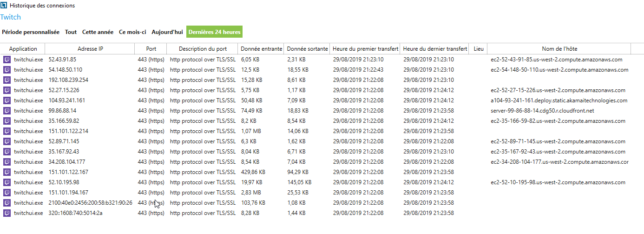Click the window icon next to Historique des connexions
Viewport: 644px width, 234px height.
pyautogui.click(x=4, y=6)
